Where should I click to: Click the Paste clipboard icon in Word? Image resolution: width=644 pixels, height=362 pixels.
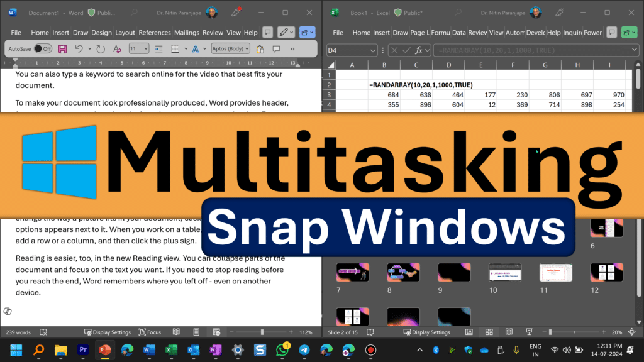[x=260, y=48]
